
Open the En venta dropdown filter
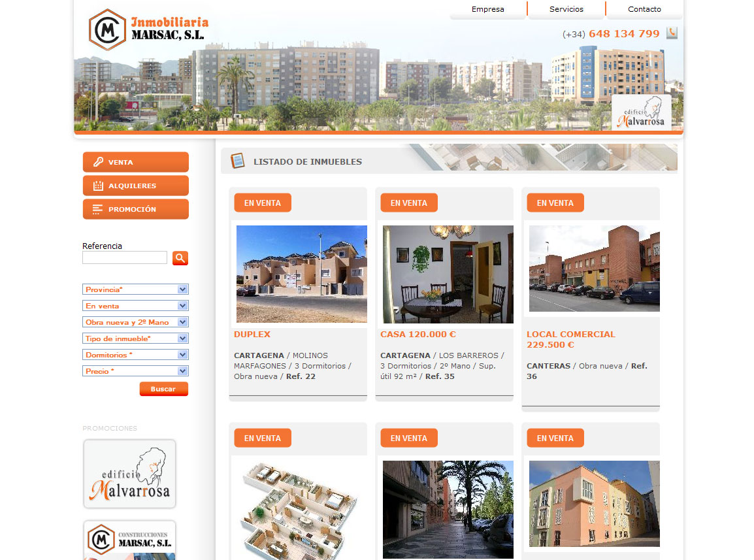pos(135,306)
